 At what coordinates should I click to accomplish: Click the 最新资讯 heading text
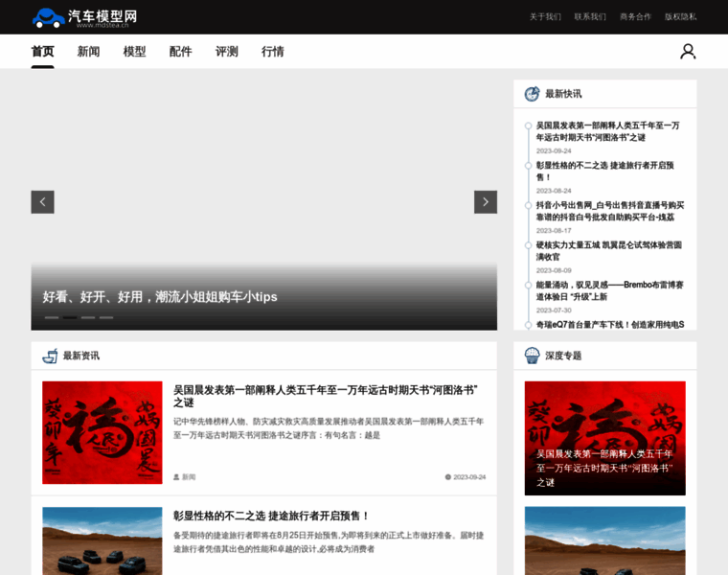81,356
